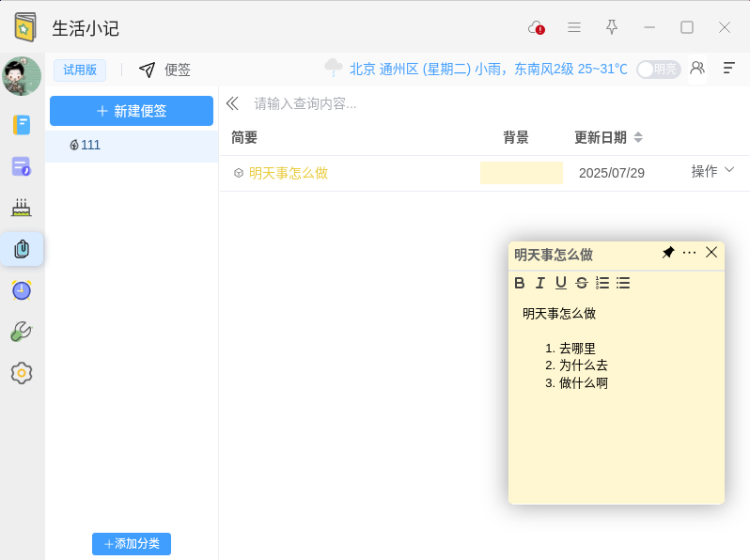Toggle the 明亮 brightness theme switch
Image resolution: width=750 pixels, height=560 pixels.
click(x=659, y=70)
